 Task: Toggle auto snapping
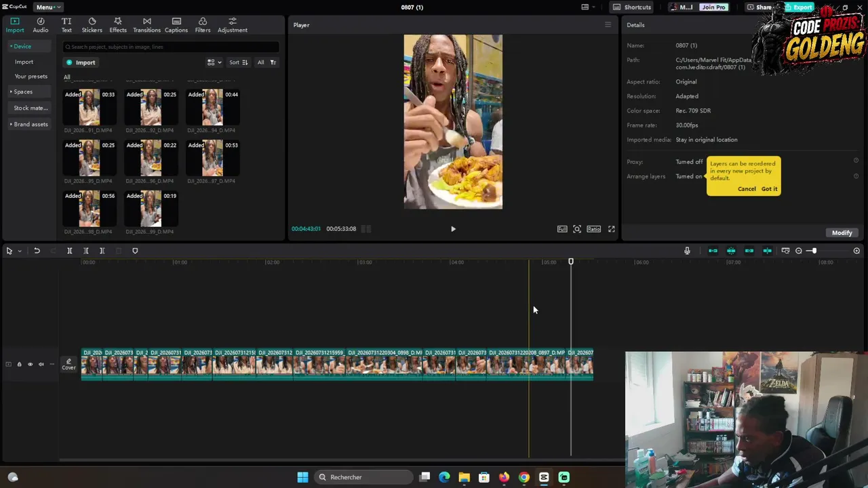point(731,251)
